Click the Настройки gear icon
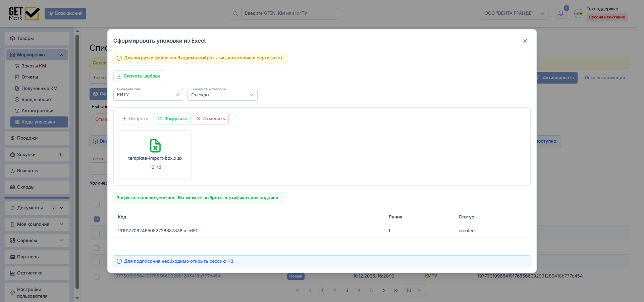 [12, 293]
